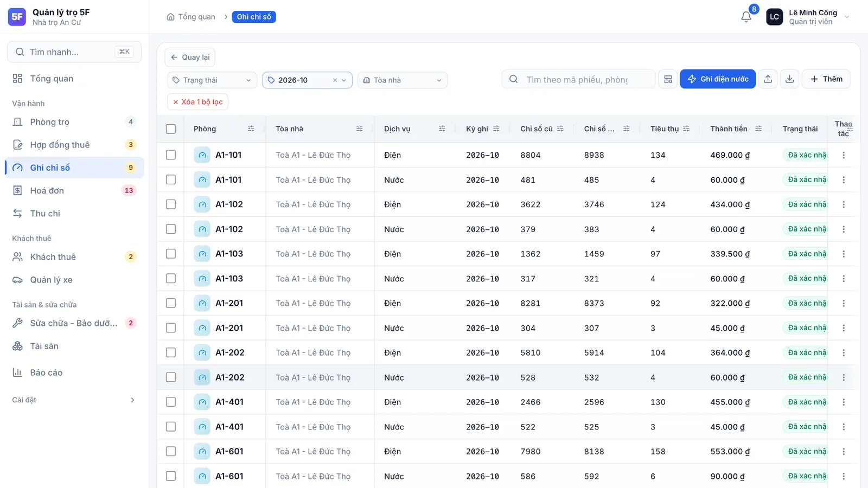Open the actions menu for A1-601 Điện row

(844, 451)
